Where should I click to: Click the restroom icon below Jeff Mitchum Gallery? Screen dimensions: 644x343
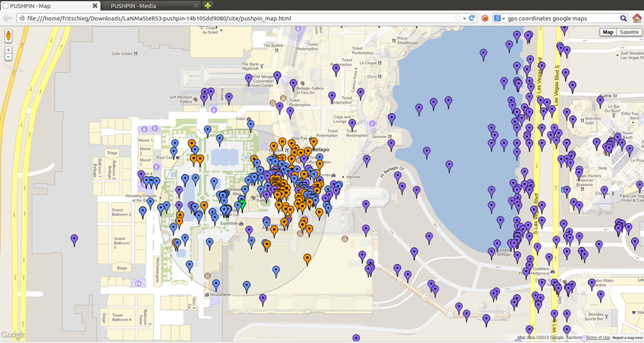click(214, 110)
